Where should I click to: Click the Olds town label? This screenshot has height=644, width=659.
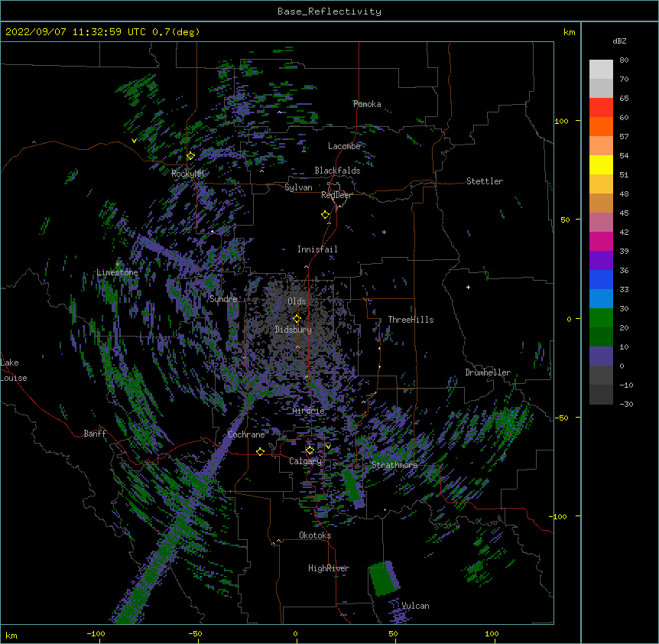click(x=297, y=302)
